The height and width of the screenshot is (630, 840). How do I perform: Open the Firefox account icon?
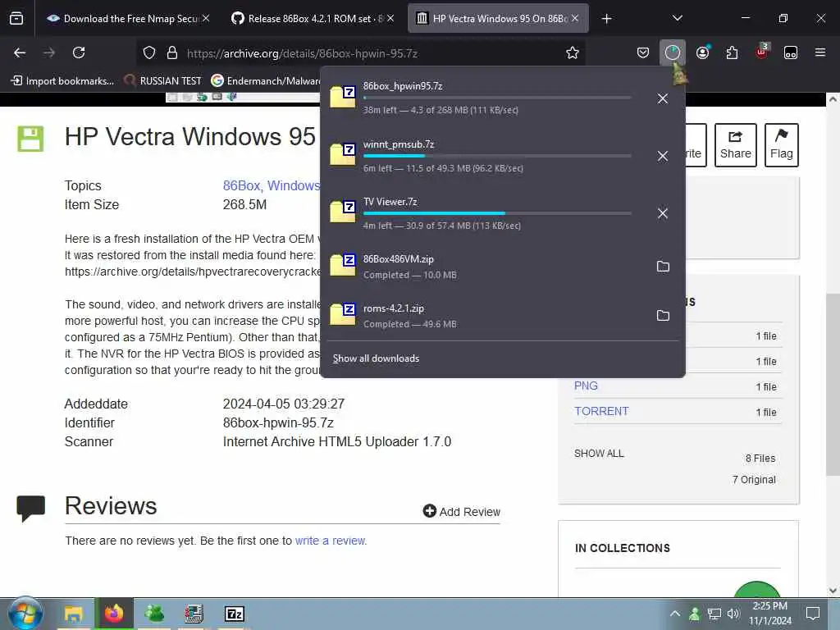tap(702, 52)
